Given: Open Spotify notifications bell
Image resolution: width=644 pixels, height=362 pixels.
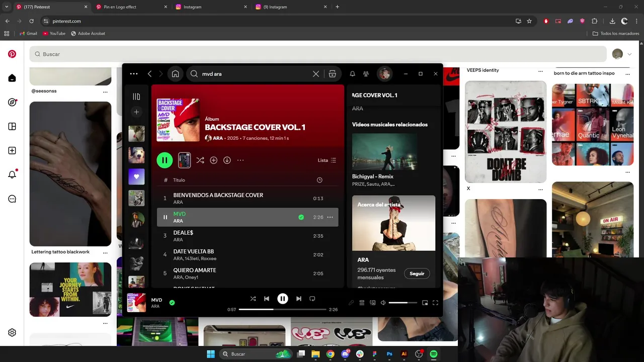Looking at the screenshot, I should 352,74.
